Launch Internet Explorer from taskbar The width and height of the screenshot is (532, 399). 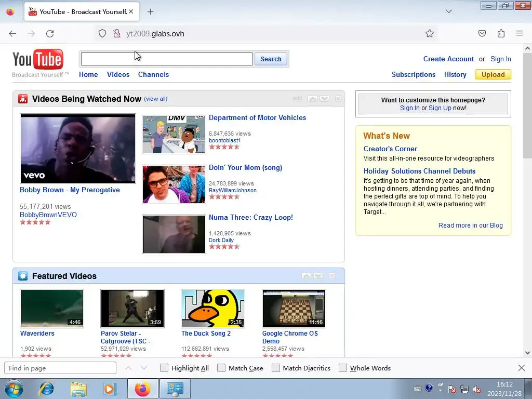(x=46, y=389)
